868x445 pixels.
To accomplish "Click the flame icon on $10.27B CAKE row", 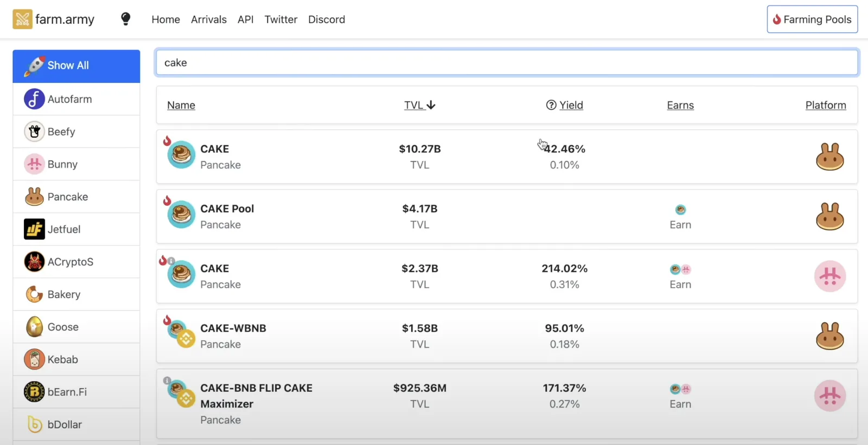I will point(167,141).
